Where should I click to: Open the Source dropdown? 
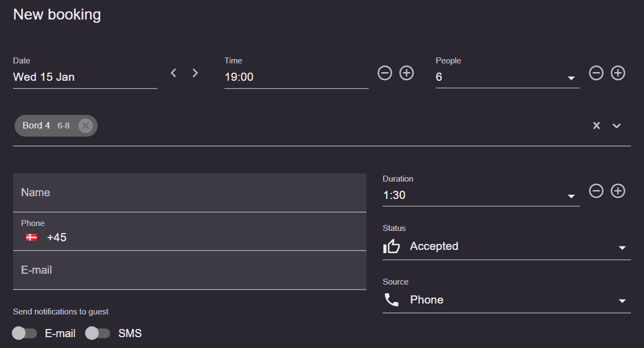[622, 301]
